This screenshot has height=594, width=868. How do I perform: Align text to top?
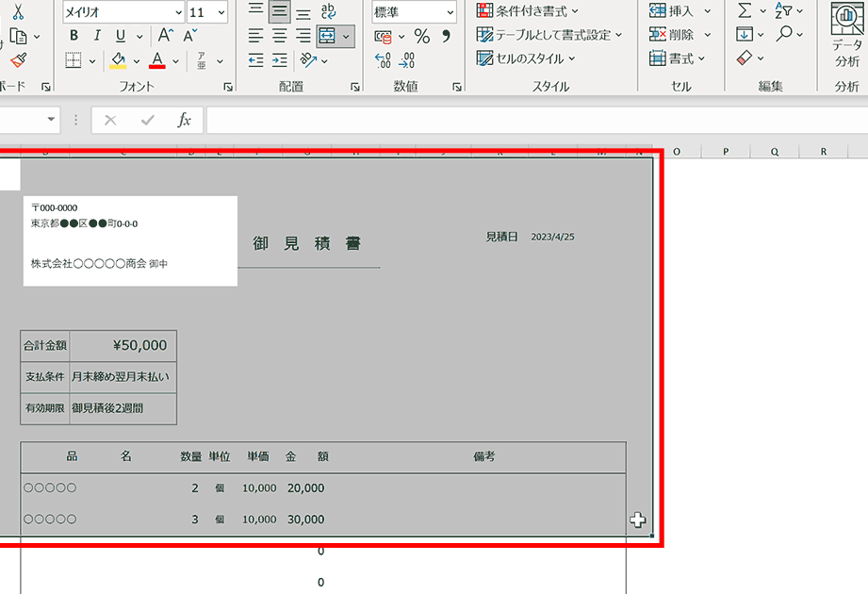[x=255, y=10]
